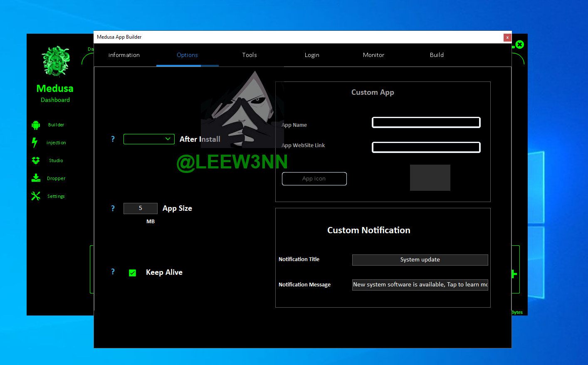Click the help question mark beside App Size
This screenshot has width=588, height=365.
(113, 208)
